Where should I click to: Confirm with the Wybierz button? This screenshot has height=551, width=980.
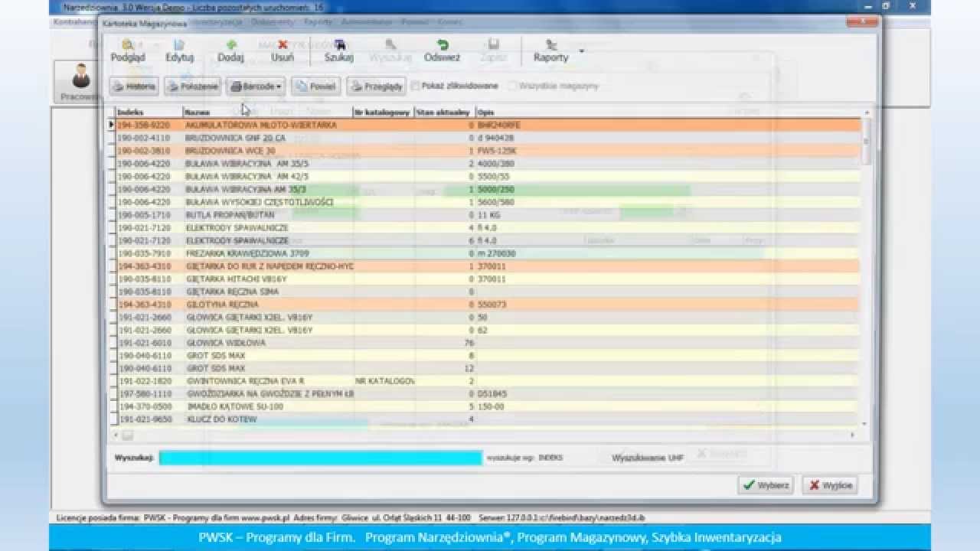click(766, 485)
